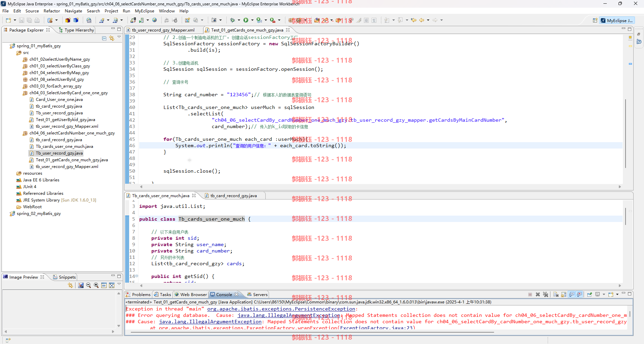Image resolution: width=644 pixels, height=344 pixels.
Task: Open the Source menu
Action: (32, 11)
